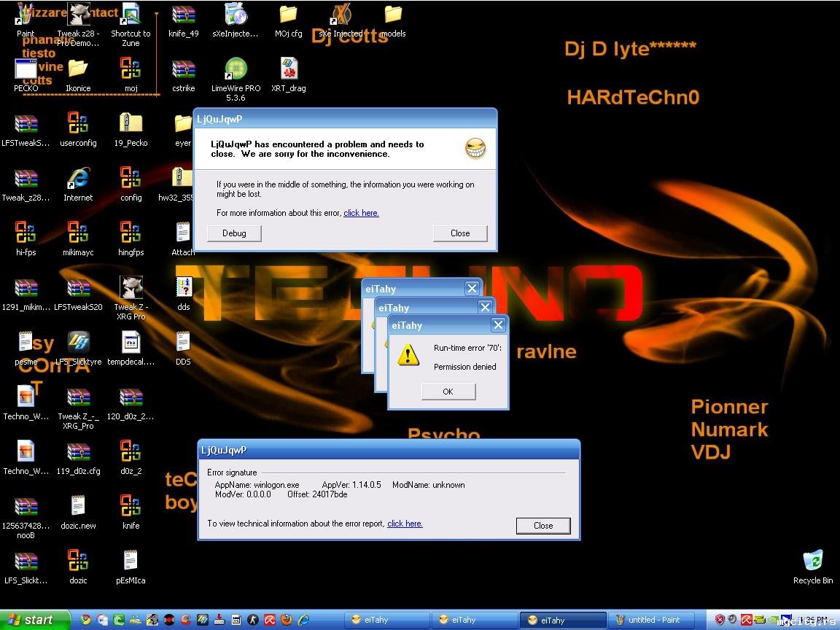Select the pEsMIca text file icon

point(131,568)
